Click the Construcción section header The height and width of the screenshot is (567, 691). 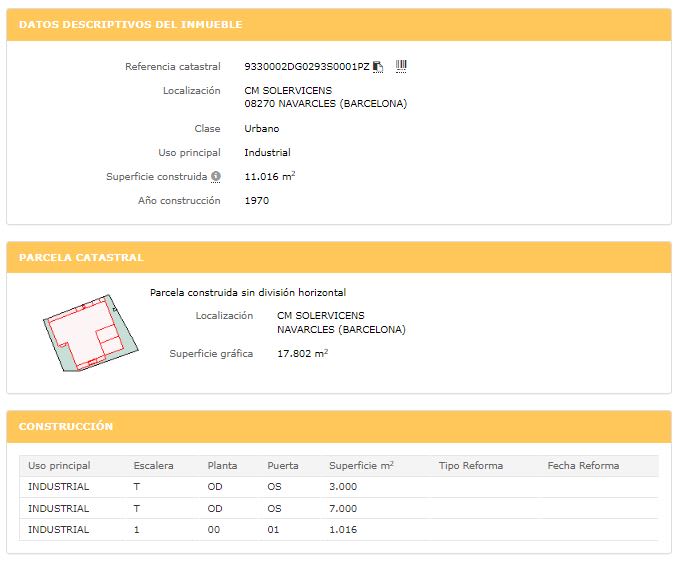tap(66, 426)
